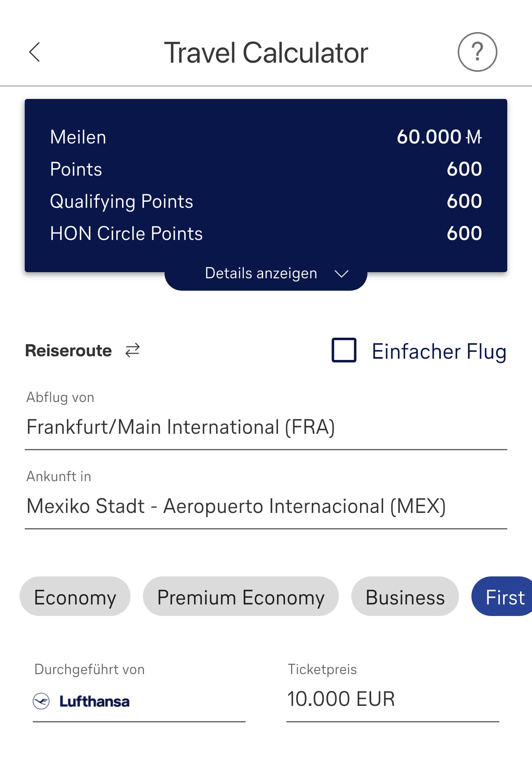Edit the Abflug von departure field
The width and height of the screenshot is (532, 757).
pos(266,427)
